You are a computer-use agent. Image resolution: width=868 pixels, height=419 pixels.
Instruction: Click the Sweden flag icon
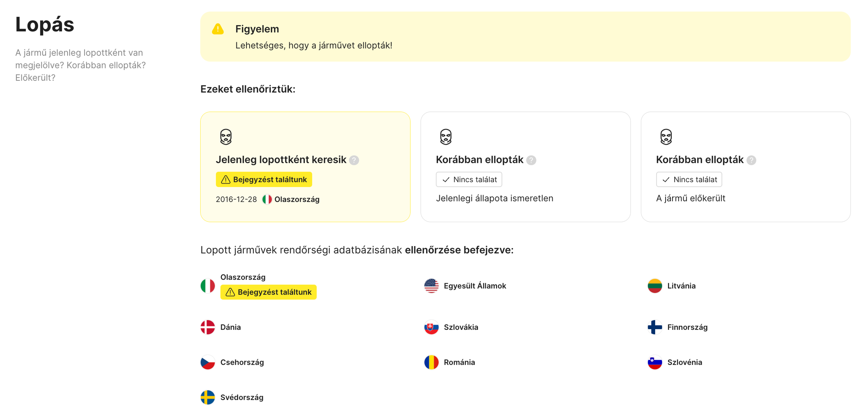coord(208,397)
